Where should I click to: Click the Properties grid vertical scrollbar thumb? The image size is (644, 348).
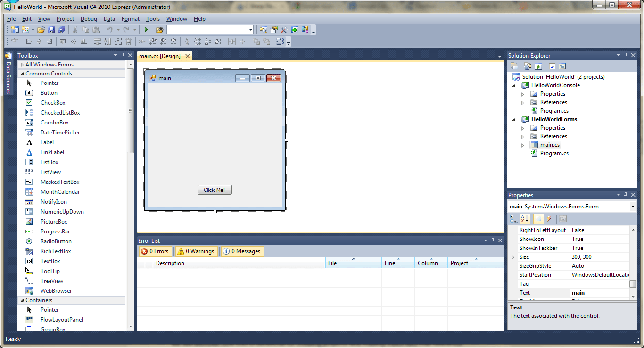tap(633, 284)
